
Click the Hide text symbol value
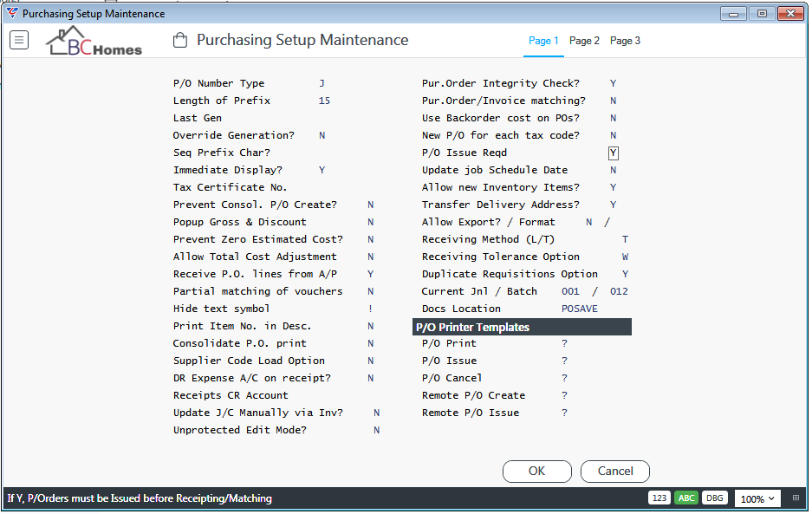(x=370, y=309)
